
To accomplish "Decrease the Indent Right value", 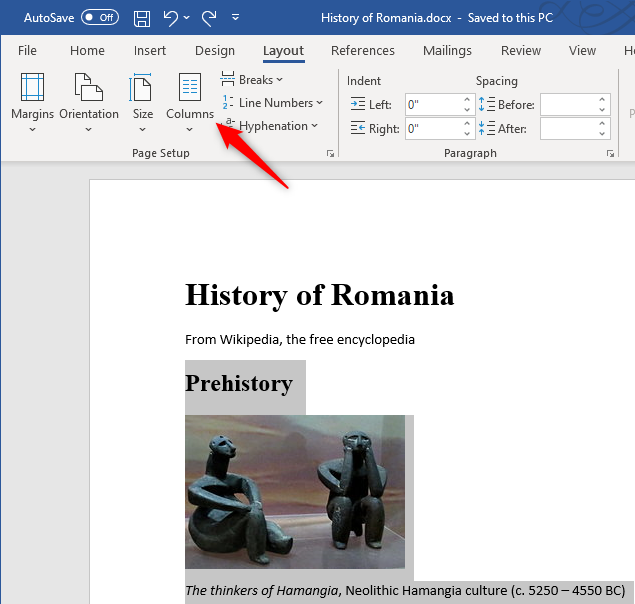I will [467, 134].
